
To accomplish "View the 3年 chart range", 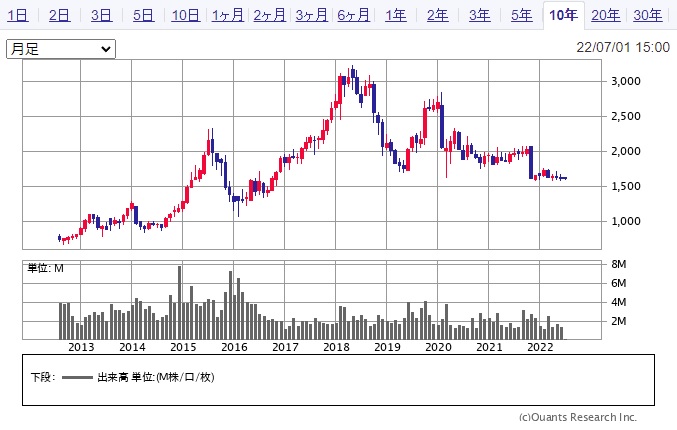I will point(480,16).
